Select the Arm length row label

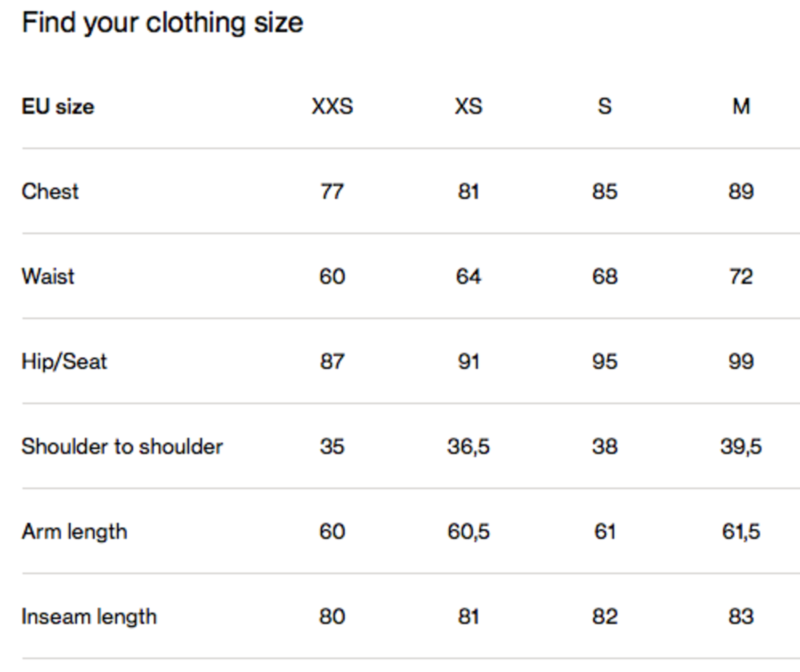[x=74, y=532]
